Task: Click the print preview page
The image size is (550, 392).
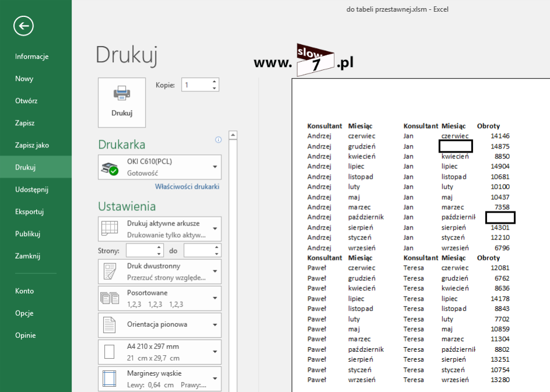Action: click(421, 235)
